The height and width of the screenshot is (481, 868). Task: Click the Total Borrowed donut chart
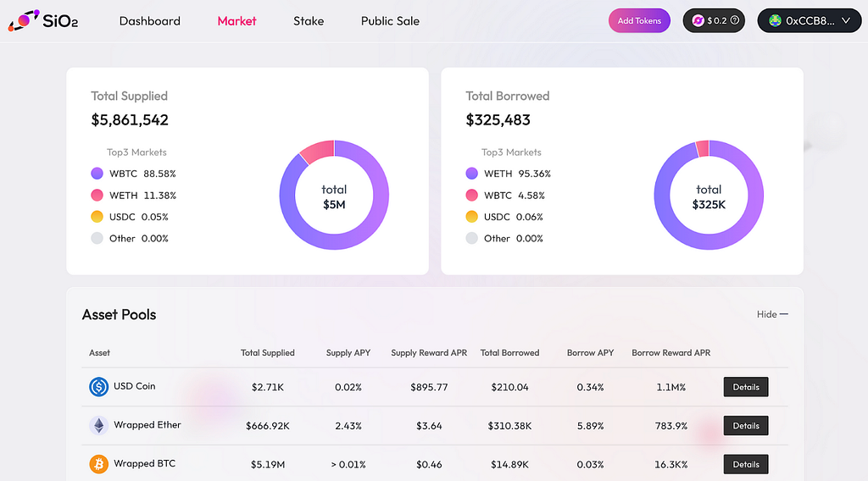coord(709,195)
